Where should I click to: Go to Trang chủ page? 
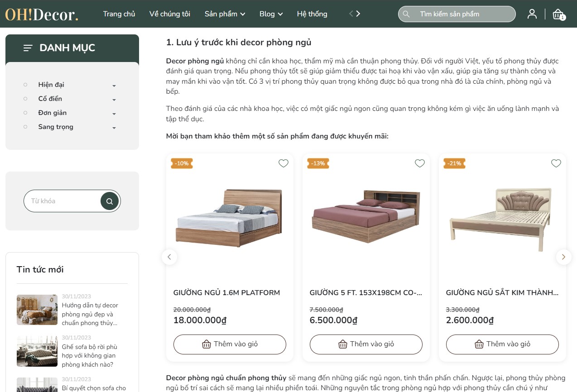(x=119, y=14)
